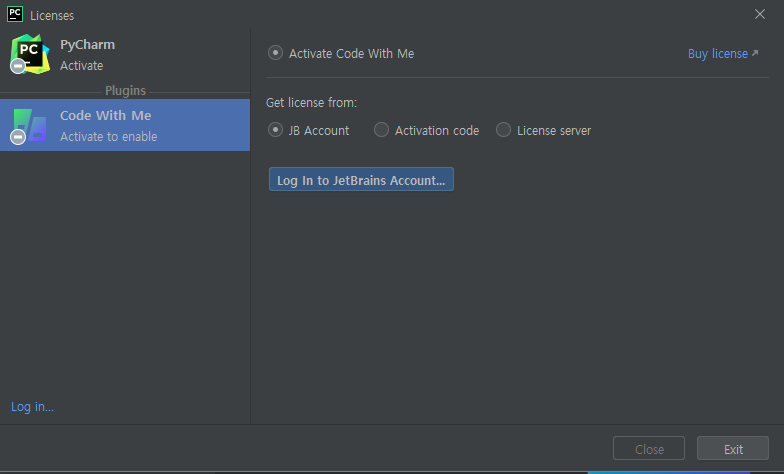This screenshot has height=474, width=784.
Task: Click the Log in... link at bottom left
Action: pos(32,406)
